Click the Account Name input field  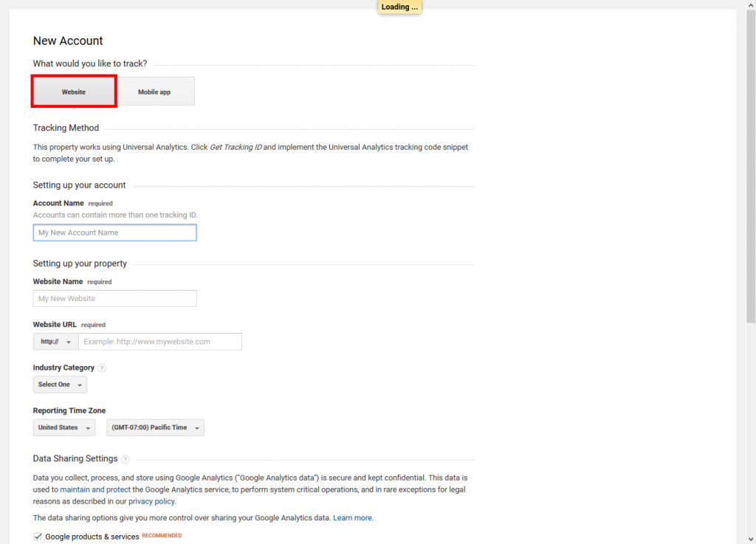[x=114, y=233]
